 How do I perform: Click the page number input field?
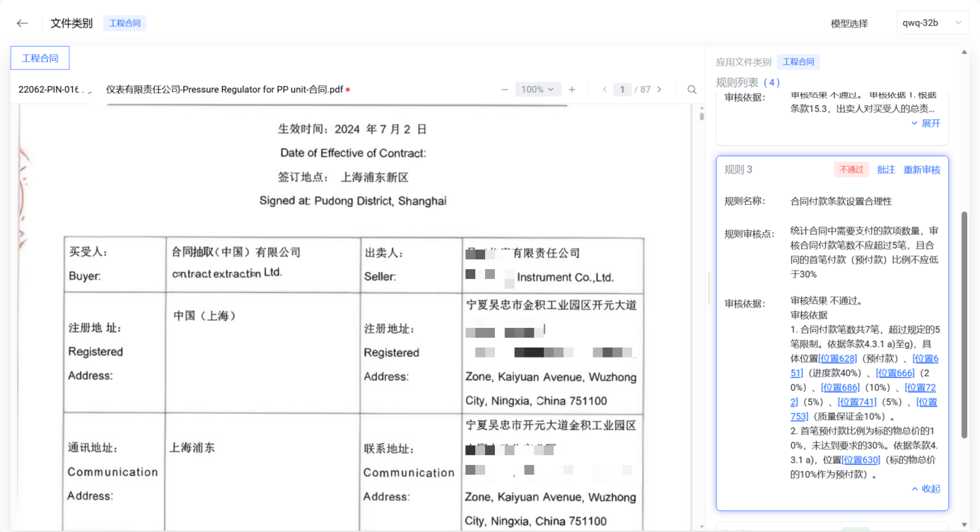point(622,90)
